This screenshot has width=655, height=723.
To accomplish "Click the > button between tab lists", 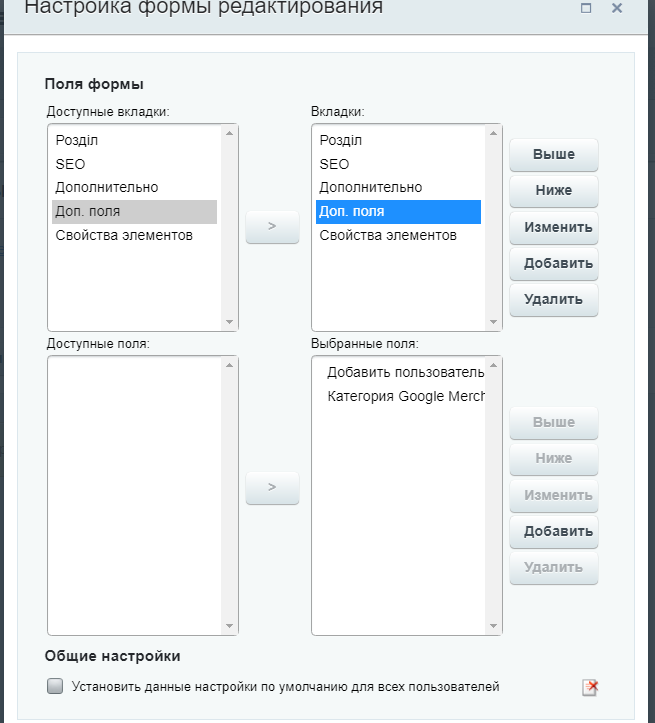I will [272, 226].
